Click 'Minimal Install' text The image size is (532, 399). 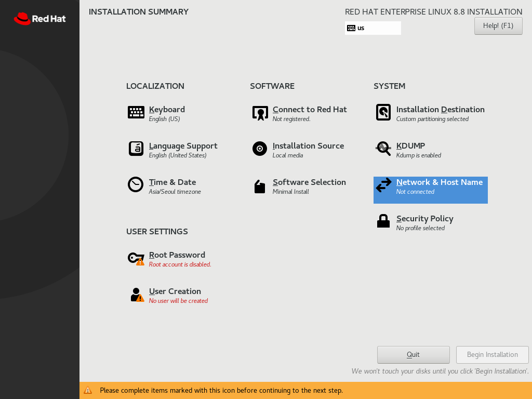click(291, 192)
